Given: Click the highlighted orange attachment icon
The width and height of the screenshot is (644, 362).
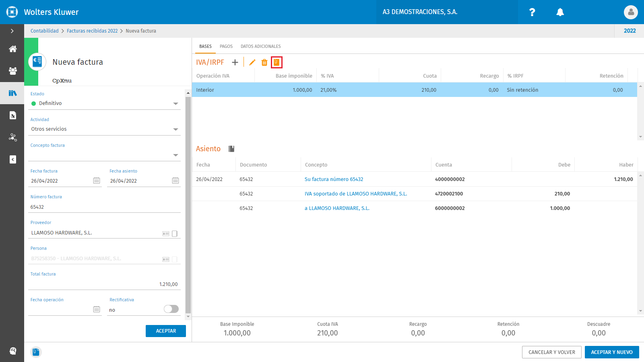Looking at the screenshot, I should [x=277, y=62].
